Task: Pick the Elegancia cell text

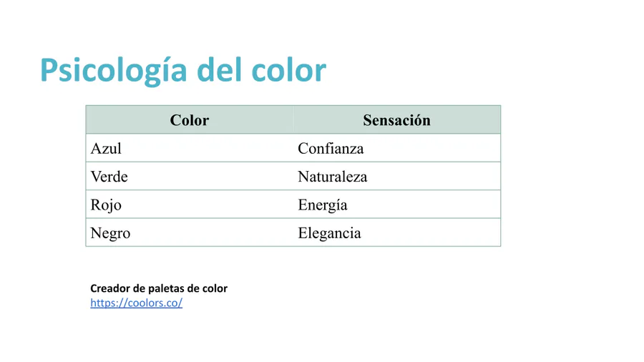Action: [x=329, y=233]
